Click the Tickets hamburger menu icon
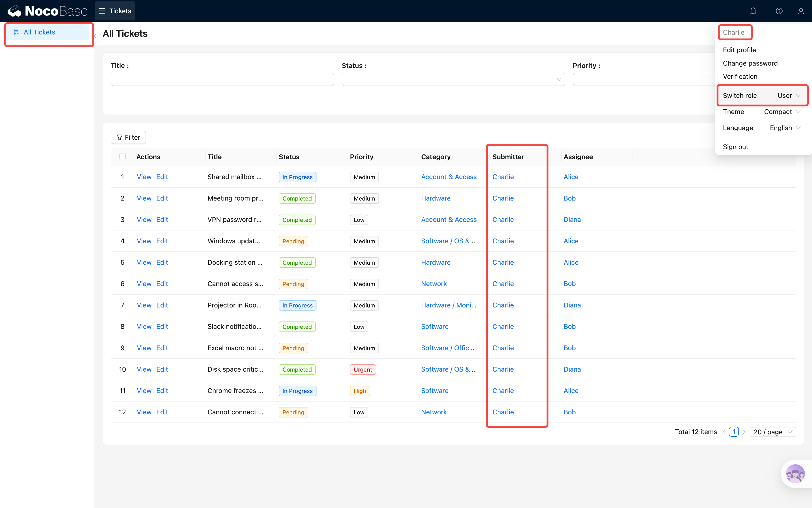 pyautogui.click(x=102, y=11)
